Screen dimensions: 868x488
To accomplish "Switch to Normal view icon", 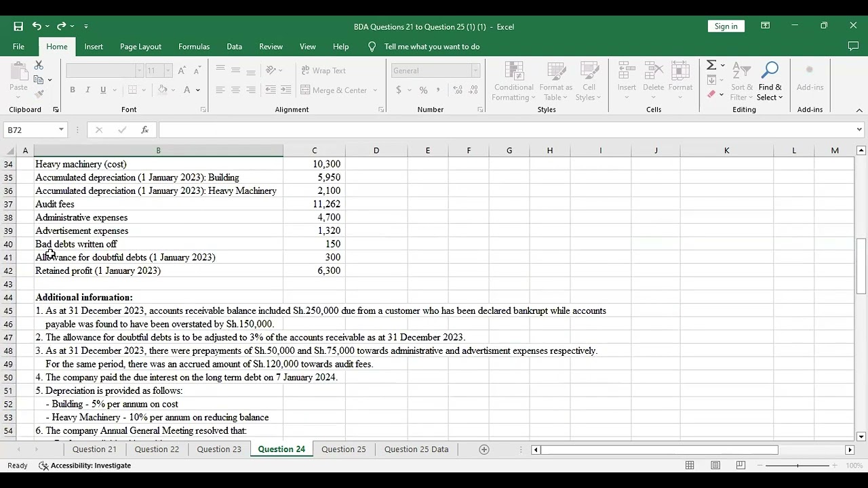I will [x=690, y=466].
